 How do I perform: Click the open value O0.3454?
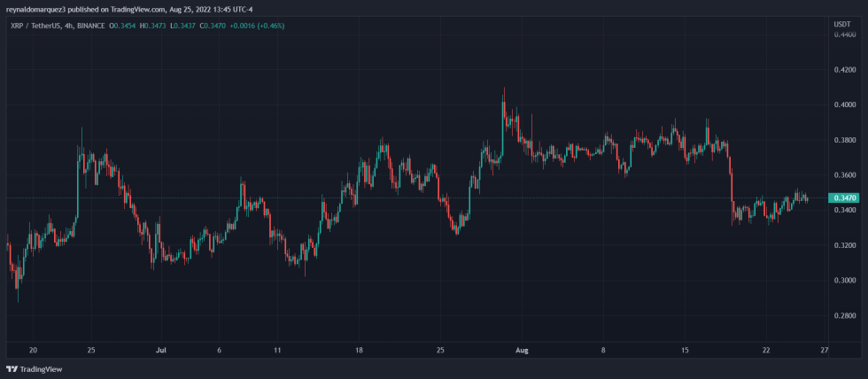(123, 26)
